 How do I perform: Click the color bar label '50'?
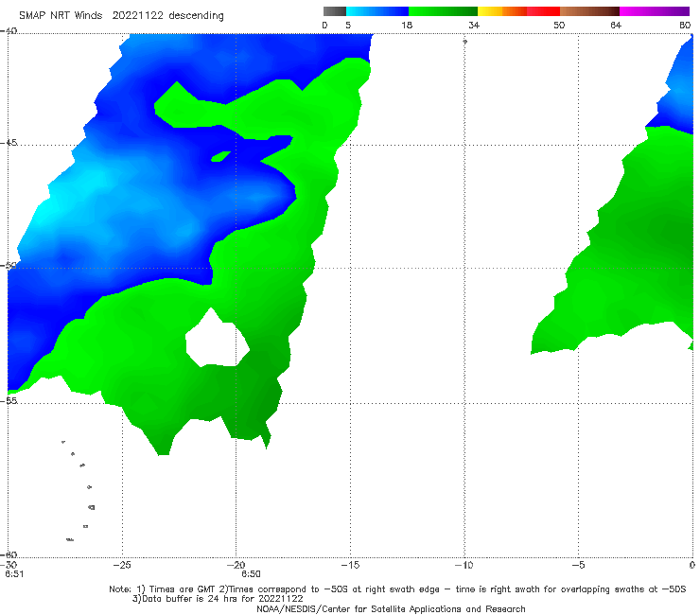click(x=559, y=25)
